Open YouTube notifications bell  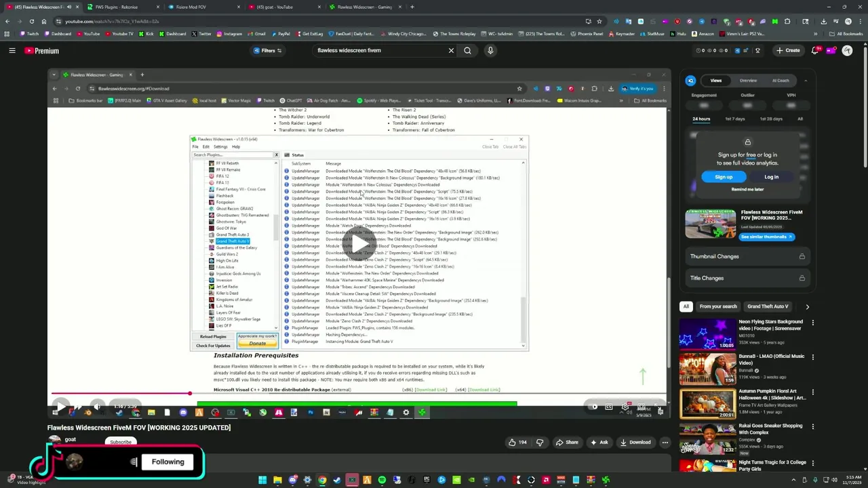point(816,50)
